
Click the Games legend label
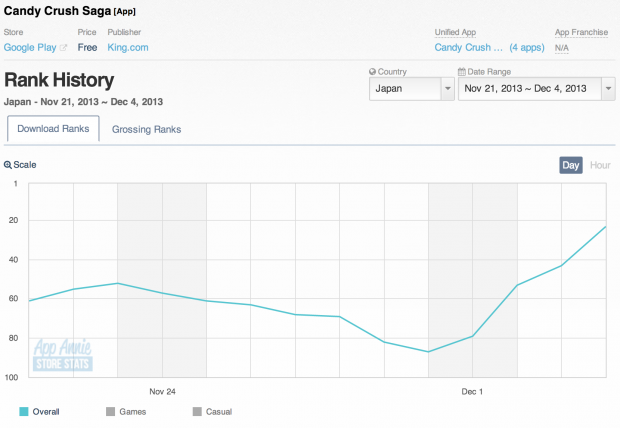pos(132,412)
